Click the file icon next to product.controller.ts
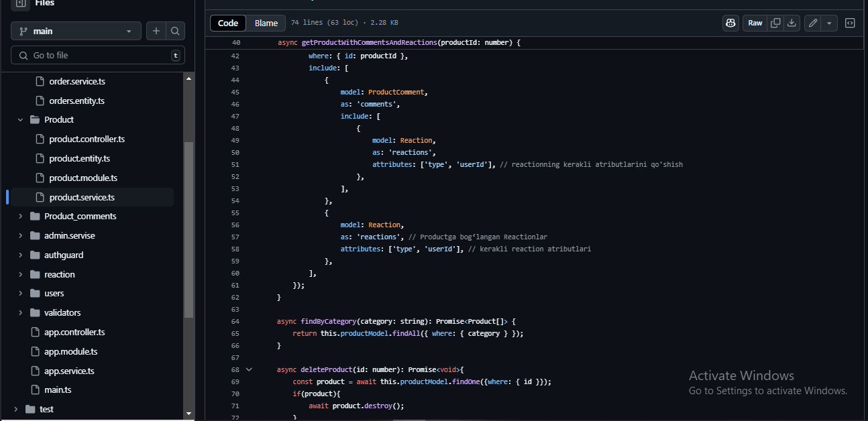Screen dimensions: 868x421 point(39,139)
